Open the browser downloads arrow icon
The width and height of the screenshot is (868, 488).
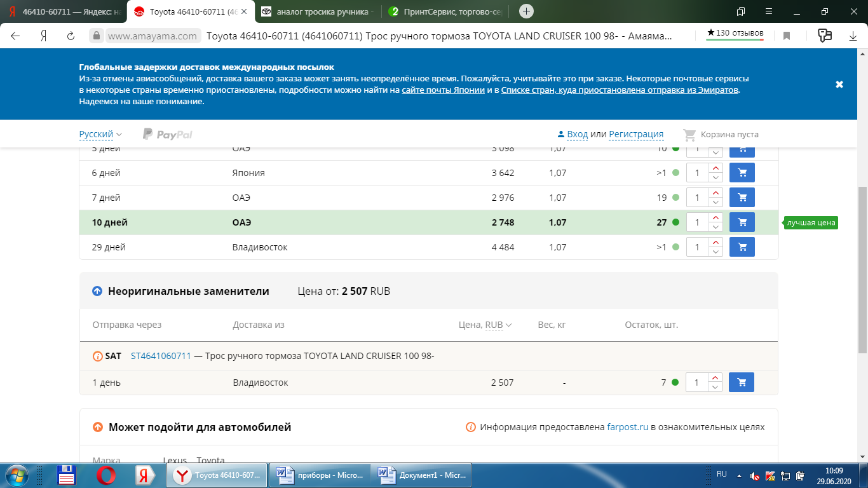point(853,36)
